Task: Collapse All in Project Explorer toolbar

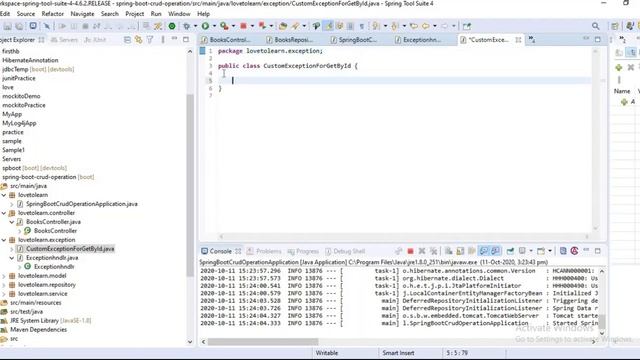Action: (127, 40)
